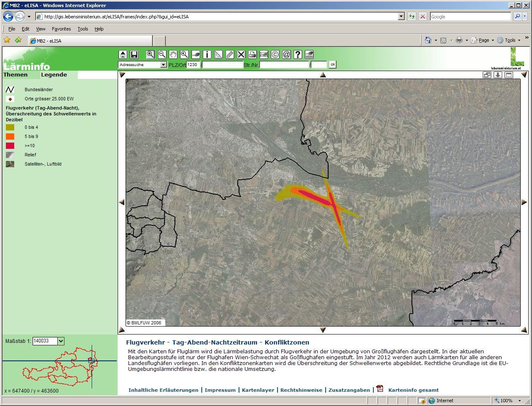Select the MB2 - eLISA browser tab
This screenshot has width=532, height=406.
(90, 41)
